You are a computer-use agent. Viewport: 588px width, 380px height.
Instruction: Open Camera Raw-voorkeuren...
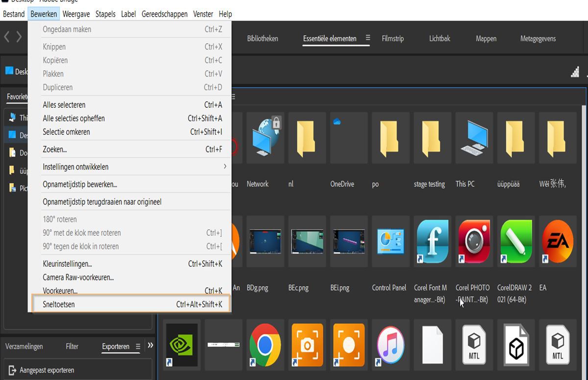[132, 277]
